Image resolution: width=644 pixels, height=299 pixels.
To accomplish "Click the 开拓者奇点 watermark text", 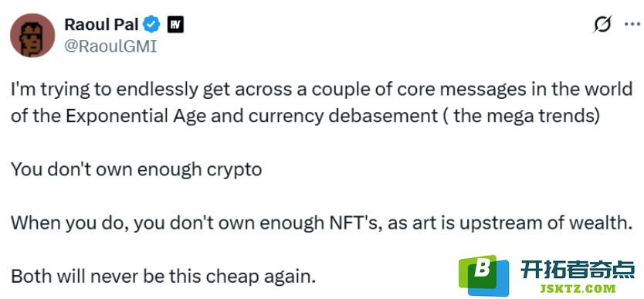I will tap(578, 270).
